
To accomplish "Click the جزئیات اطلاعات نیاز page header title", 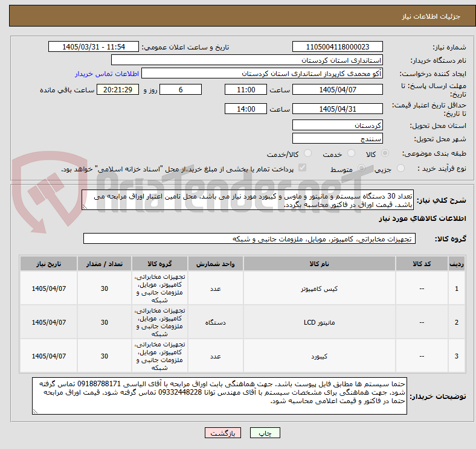I will tap(431, 16).
